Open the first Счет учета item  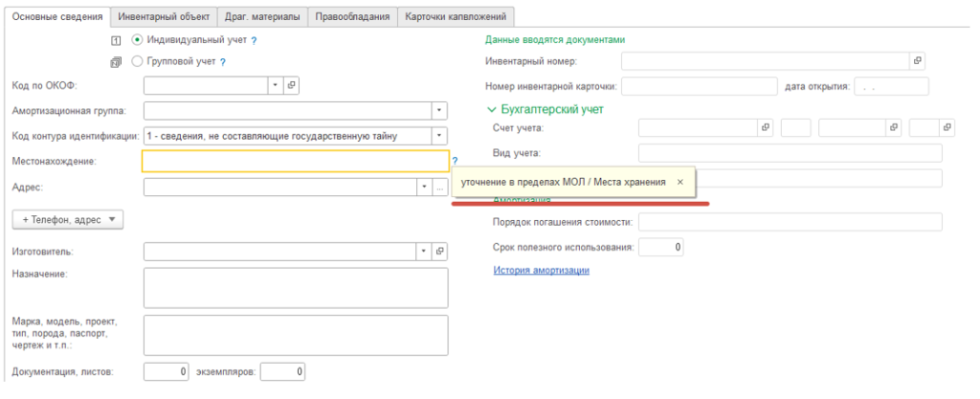[765, 127]
